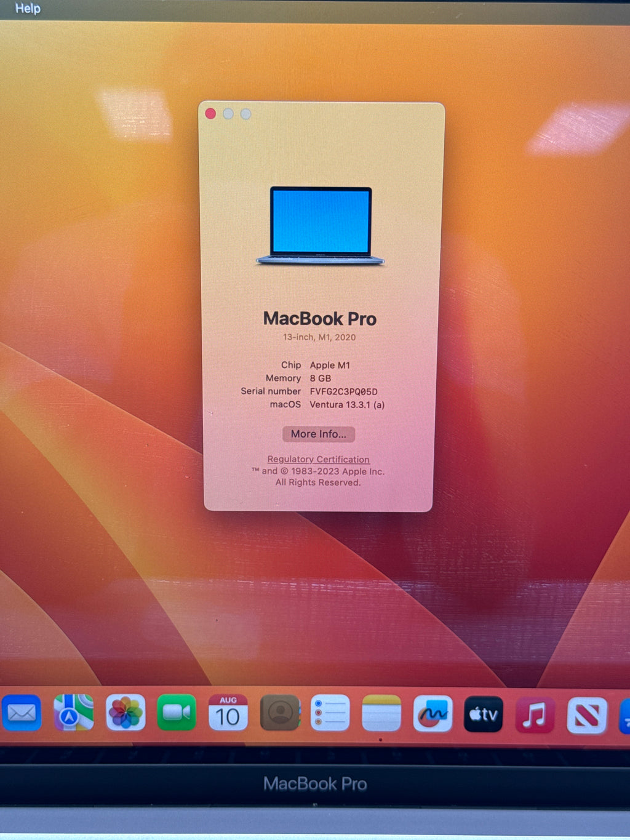Open the Mail app in the Dock
Viewport: 630px width, 840px height.
(x=22, y=713)
